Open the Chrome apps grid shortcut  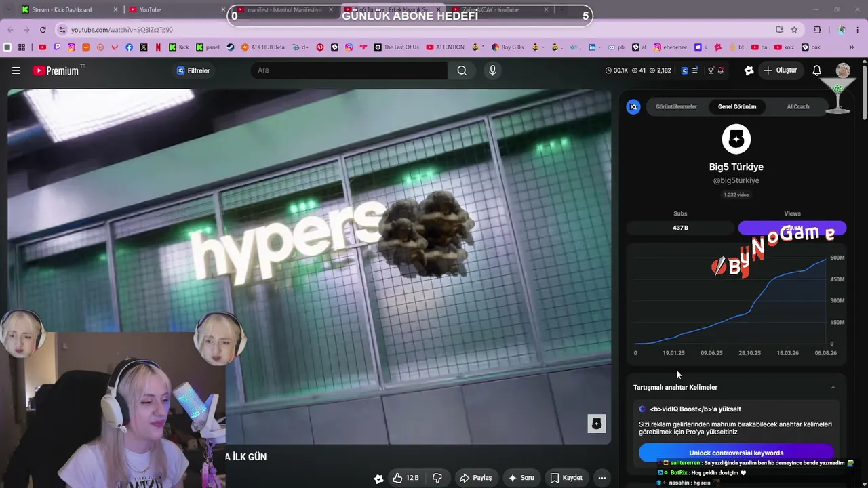[22, 47]
